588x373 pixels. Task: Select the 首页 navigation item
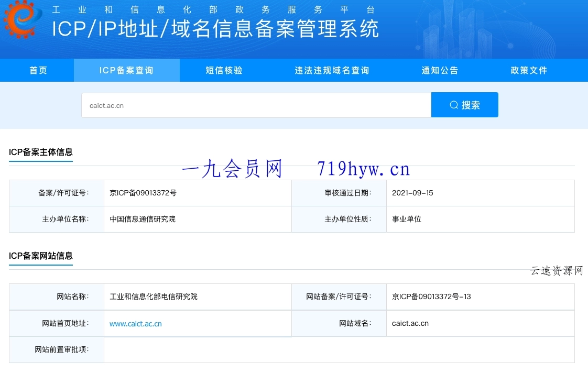[x=37, y=70]
